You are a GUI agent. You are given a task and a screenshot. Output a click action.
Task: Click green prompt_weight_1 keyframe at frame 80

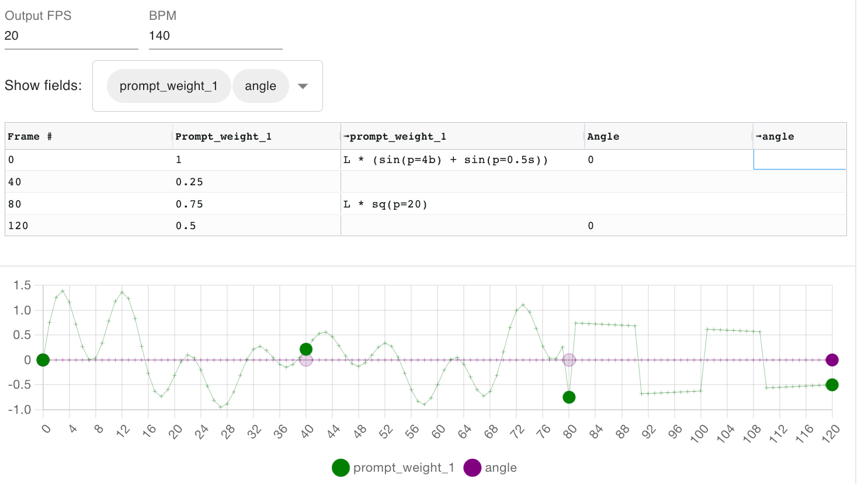point(569,397)
